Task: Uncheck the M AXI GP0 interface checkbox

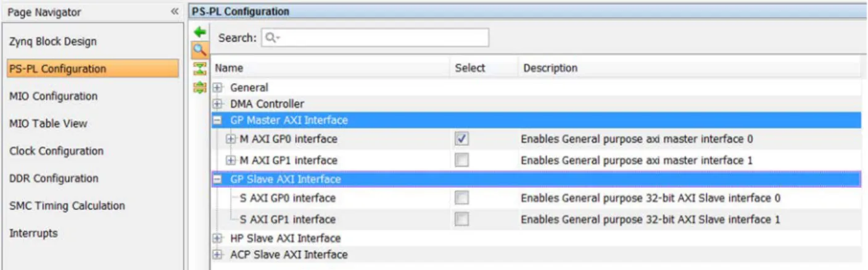Action: point(461,140)
